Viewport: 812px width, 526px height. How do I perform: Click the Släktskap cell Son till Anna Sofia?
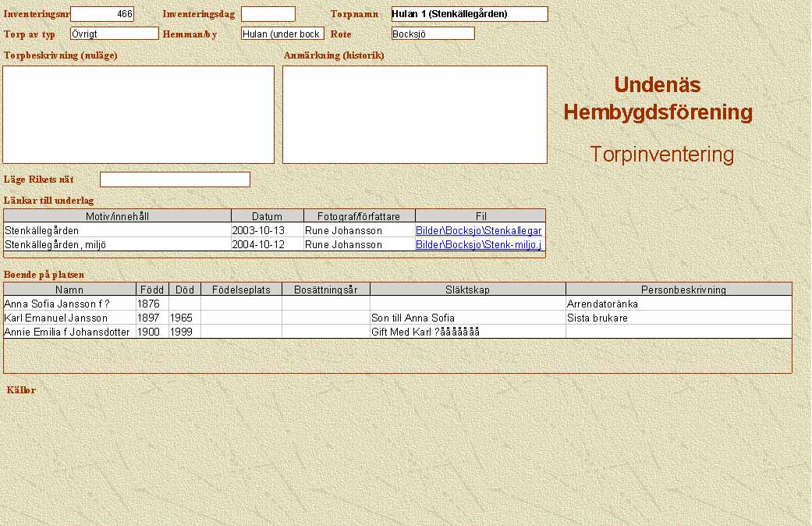(x=466, y=318)
